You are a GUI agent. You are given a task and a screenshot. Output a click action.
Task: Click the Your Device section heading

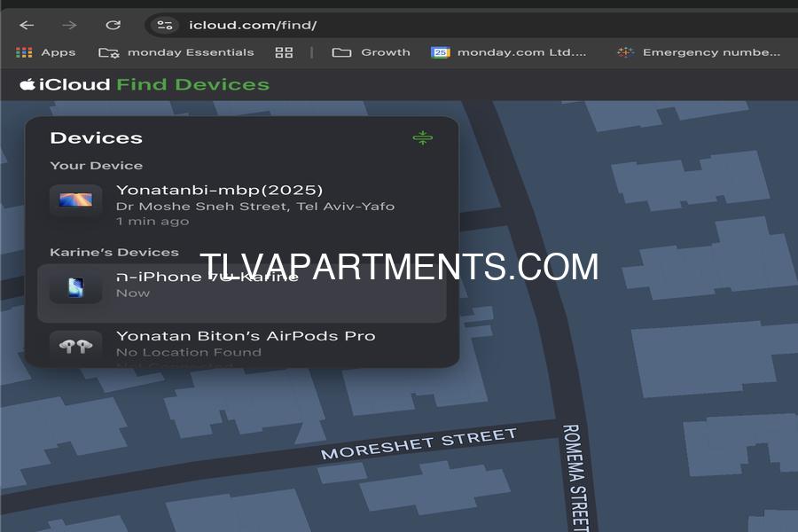(96, 166)
